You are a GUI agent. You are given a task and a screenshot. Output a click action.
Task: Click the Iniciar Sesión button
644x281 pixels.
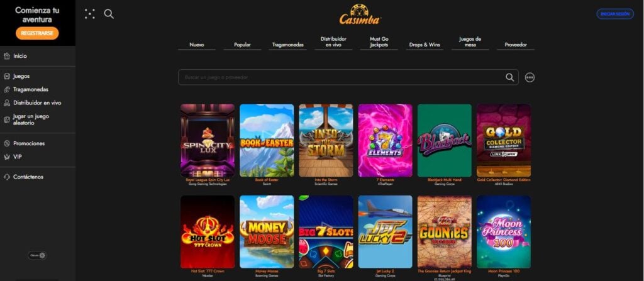click(615, 14)
